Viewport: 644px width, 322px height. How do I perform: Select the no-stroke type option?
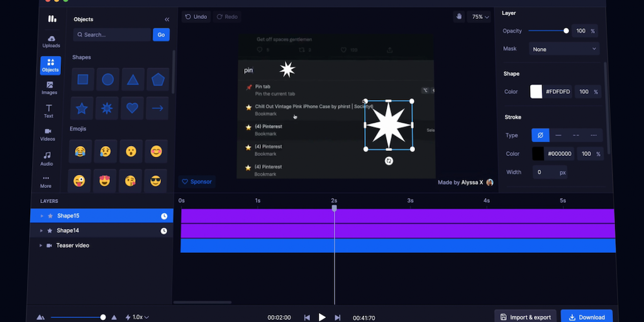[539, 135]
